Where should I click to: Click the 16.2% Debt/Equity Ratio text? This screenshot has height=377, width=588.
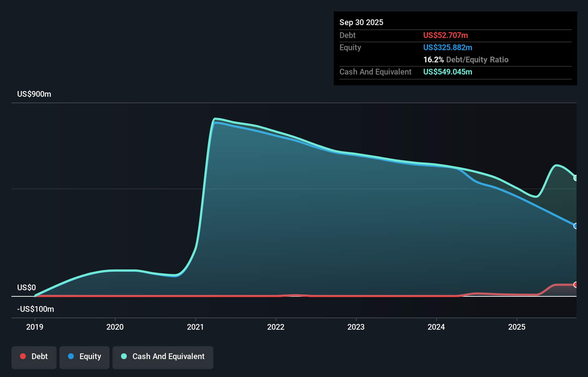point(466,59)
